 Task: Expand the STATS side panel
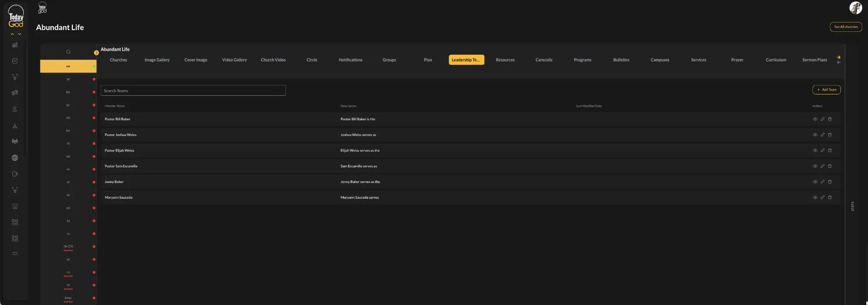pos(852,206)
